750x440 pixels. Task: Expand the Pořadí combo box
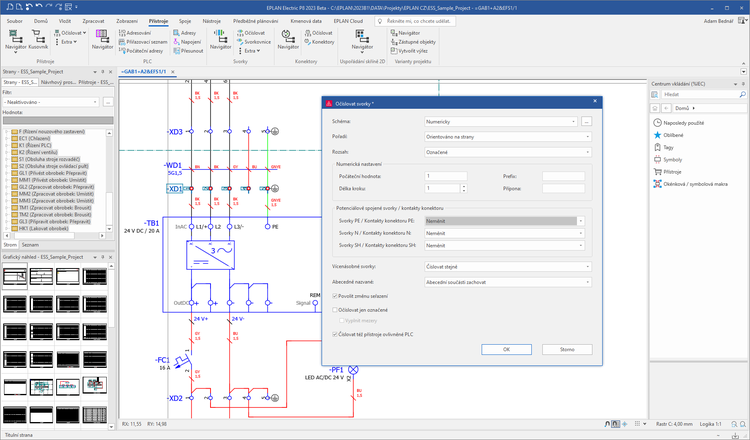click(588, 136)
